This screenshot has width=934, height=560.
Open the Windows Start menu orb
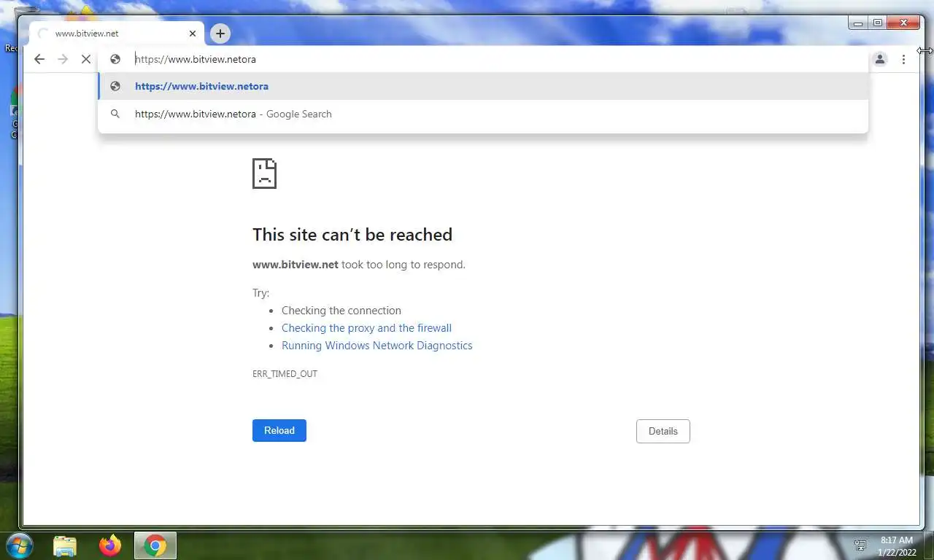(x=18, y=545)
